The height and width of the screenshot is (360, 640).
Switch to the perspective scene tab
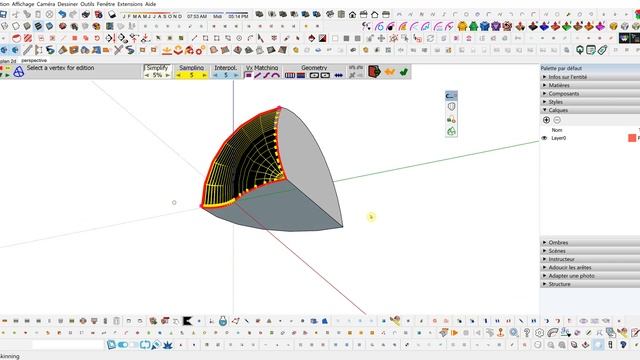(34, 60)
